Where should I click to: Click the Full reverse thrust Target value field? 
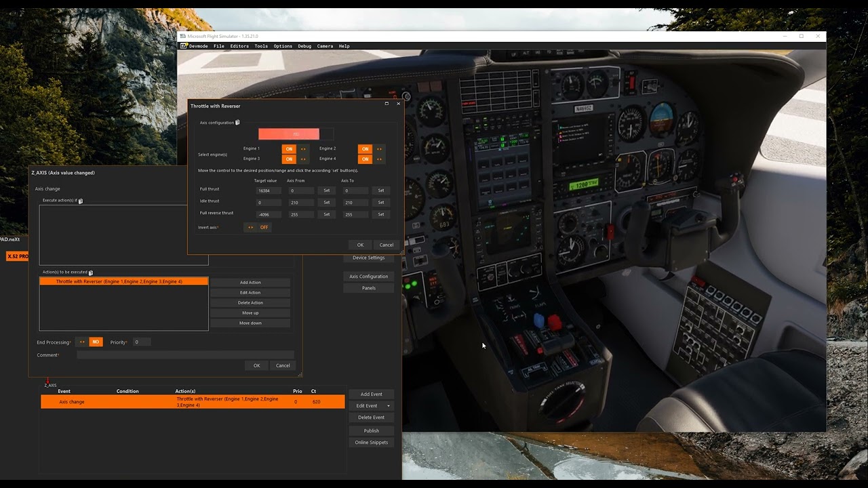[269, 214]
